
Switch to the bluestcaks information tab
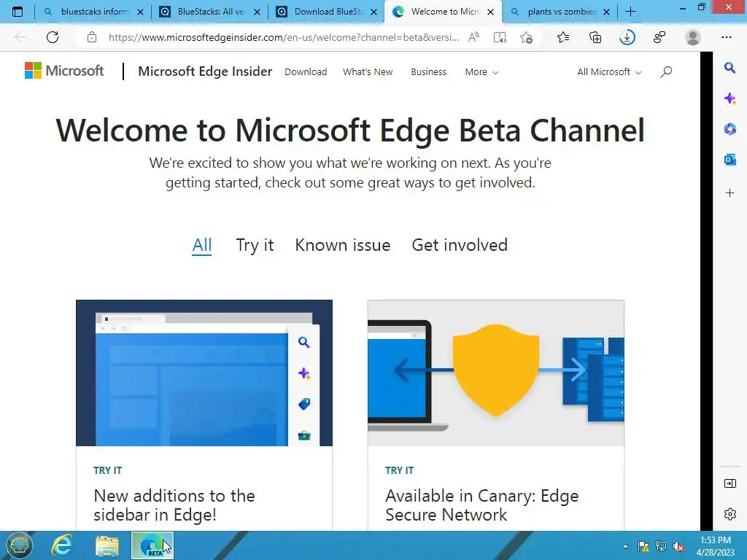[x=93, y=12]
